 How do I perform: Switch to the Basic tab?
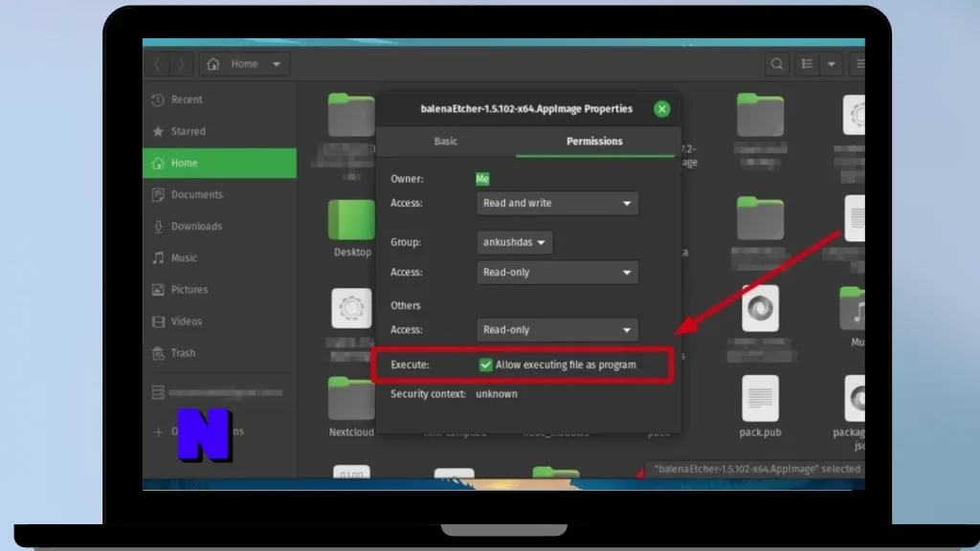tap(446, 142)
